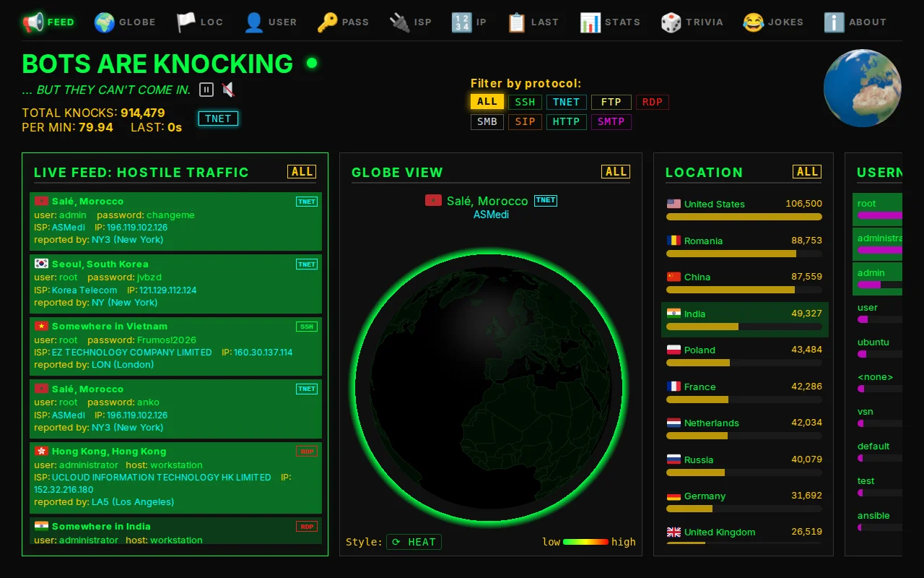Click the ALL badge in Location header

[x=807, y=171]
